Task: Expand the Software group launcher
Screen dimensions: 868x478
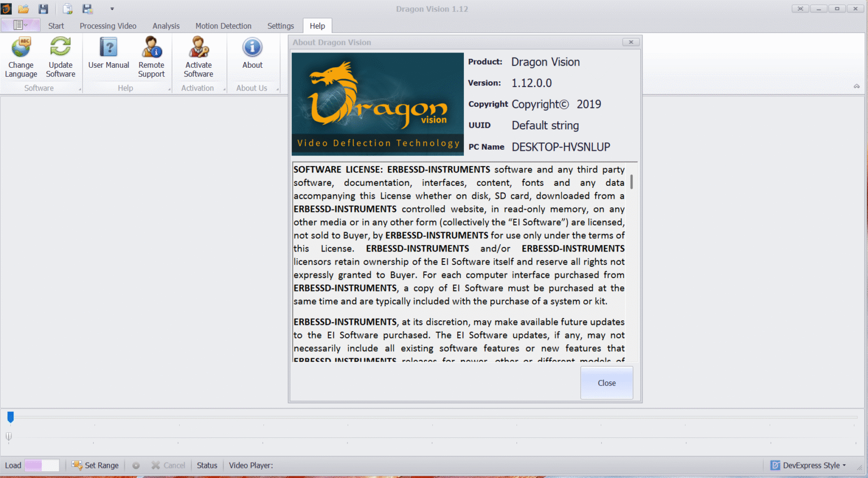Action: pos(80,89)
